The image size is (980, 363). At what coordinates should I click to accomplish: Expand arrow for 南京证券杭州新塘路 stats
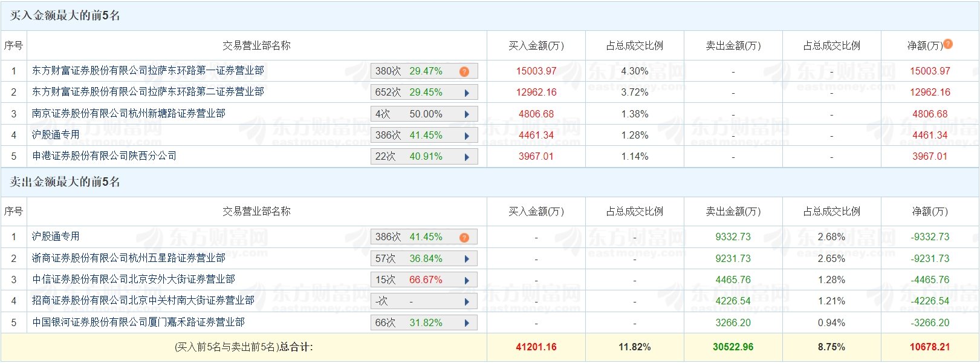coord(467,114)
